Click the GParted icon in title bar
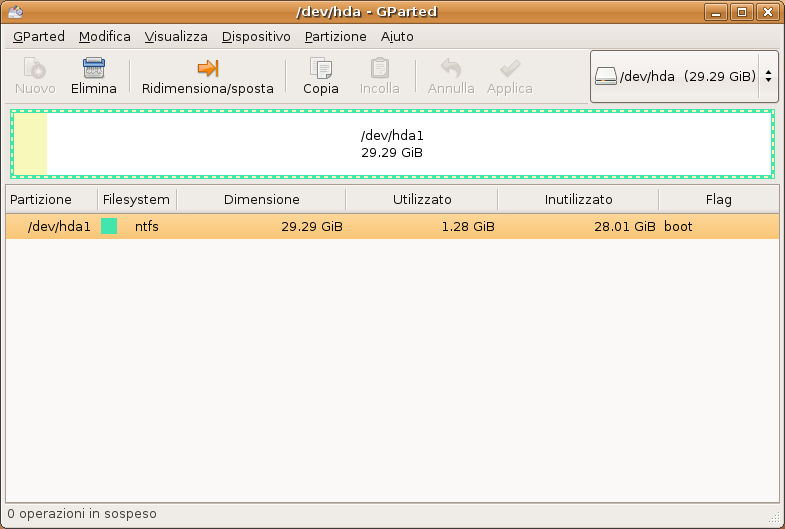Image resolution: width=785 pixels, height=529 pixels. tap(15, 12)
